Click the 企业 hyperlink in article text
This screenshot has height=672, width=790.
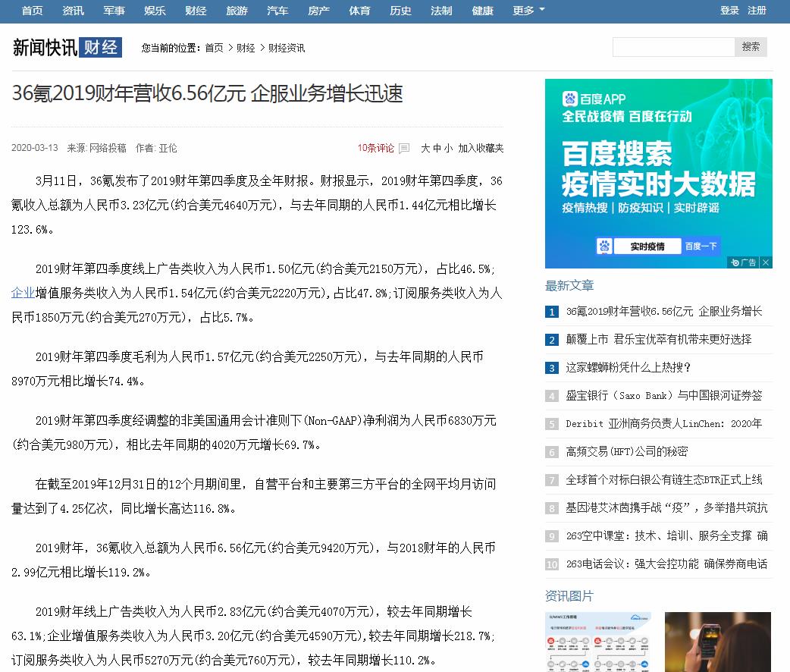pos(24,293)
